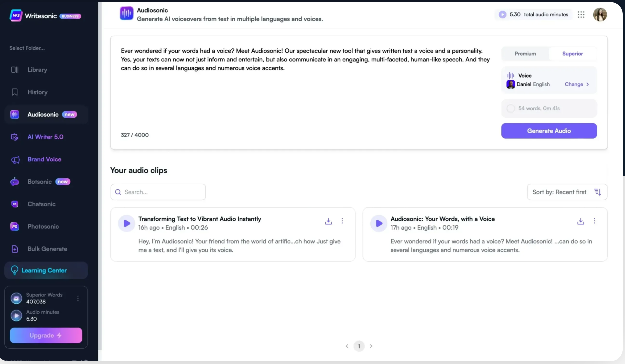Open the user profile avatar

pos(600,15)
